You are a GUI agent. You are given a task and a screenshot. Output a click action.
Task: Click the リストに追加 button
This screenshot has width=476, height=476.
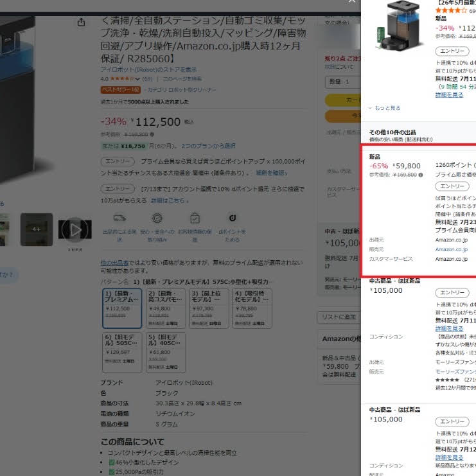(x=339, y=317)
